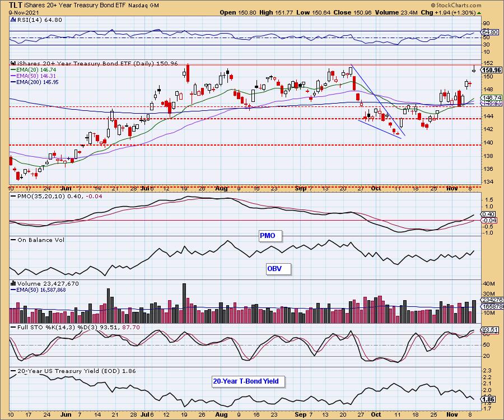The image size is (504, 420).
Task: Click the thick dashed red line near 140
Action: click(x=245, y=145)
